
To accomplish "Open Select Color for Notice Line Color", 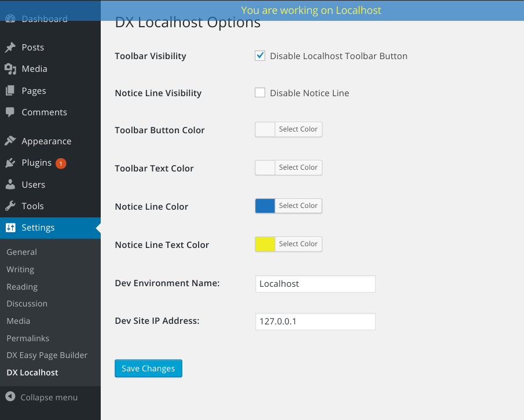I will point(298,206).
